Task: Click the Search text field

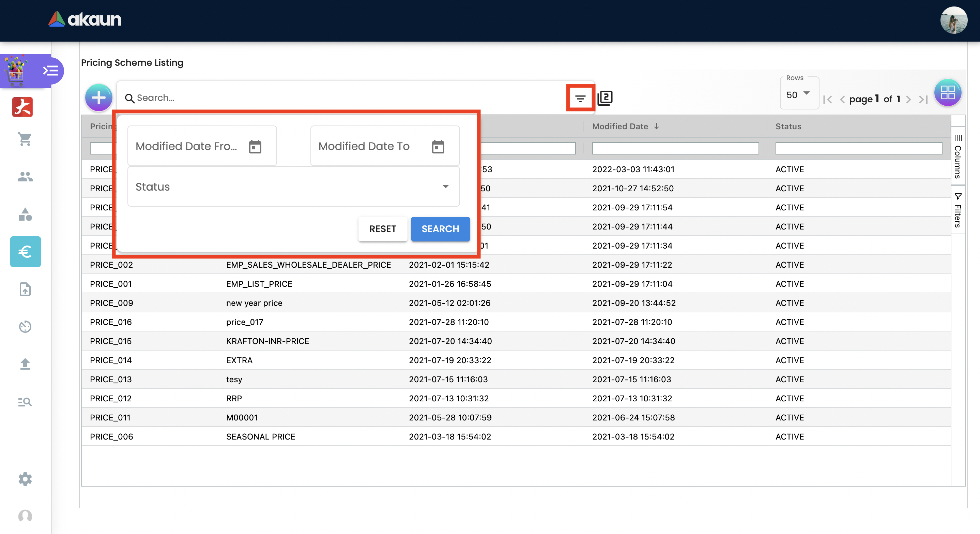Action: coord(342,98)
